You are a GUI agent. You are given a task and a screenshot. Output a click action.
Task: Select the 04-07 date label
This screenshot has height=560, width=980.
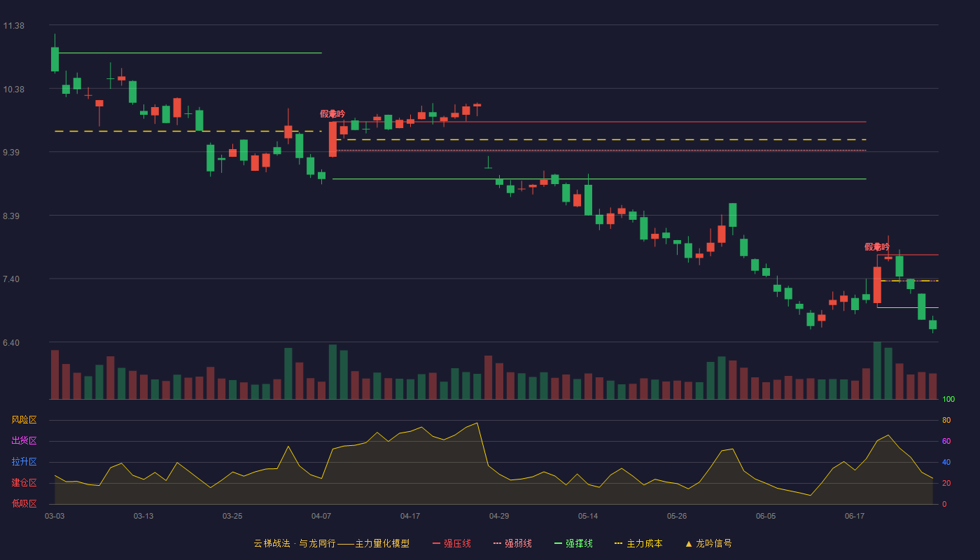coord(321,516)
